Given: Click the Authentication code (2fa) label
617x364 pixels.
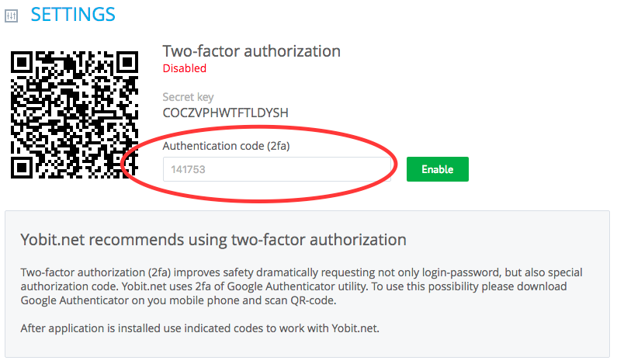Looking at the screenshot, I should coord(226,146).
